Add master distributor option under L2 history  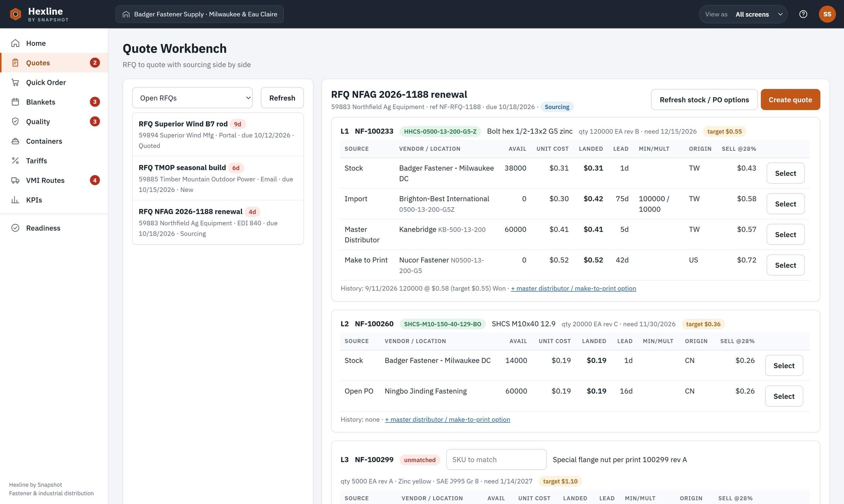(x=447, y=420)
